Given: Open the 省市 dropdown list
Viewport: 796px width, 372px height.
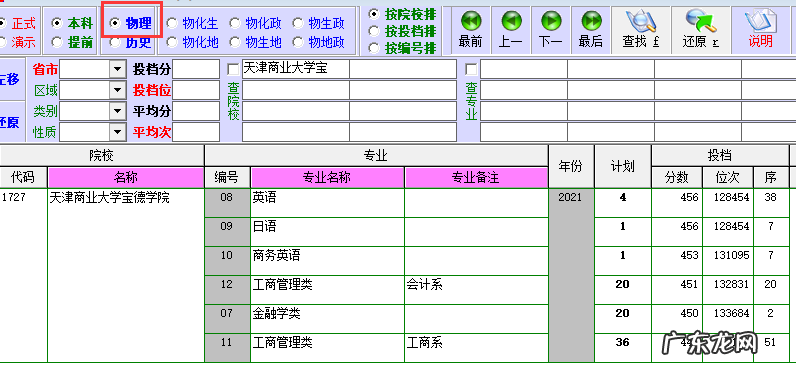Looking at the screenshot, I should pos(118,70).
